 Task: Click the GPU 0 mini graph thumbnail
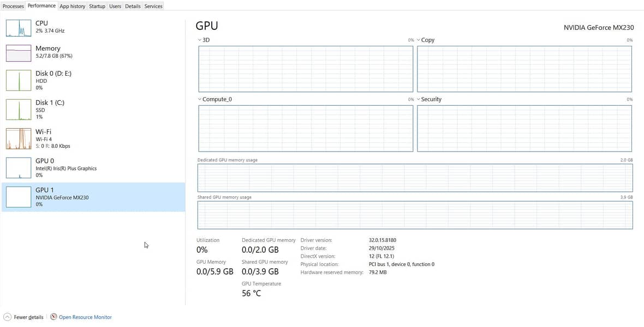pyautogui.click(x=19, y=167)
